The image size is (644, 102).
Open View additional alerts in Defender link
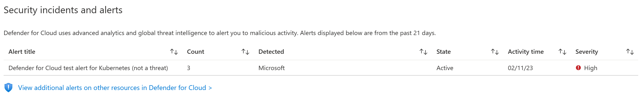pyautogui.click(x=115, y=88)
